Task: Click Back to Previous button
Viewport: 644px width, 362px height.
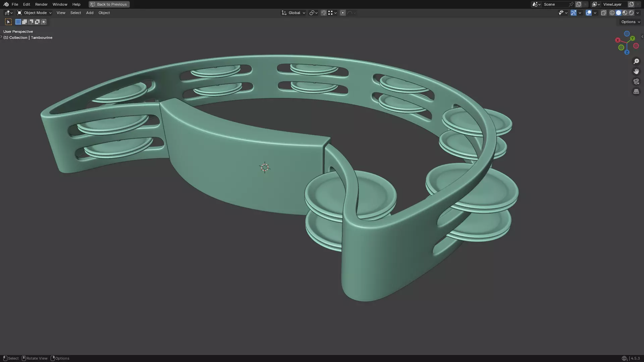Action: (x=109, y=4)
